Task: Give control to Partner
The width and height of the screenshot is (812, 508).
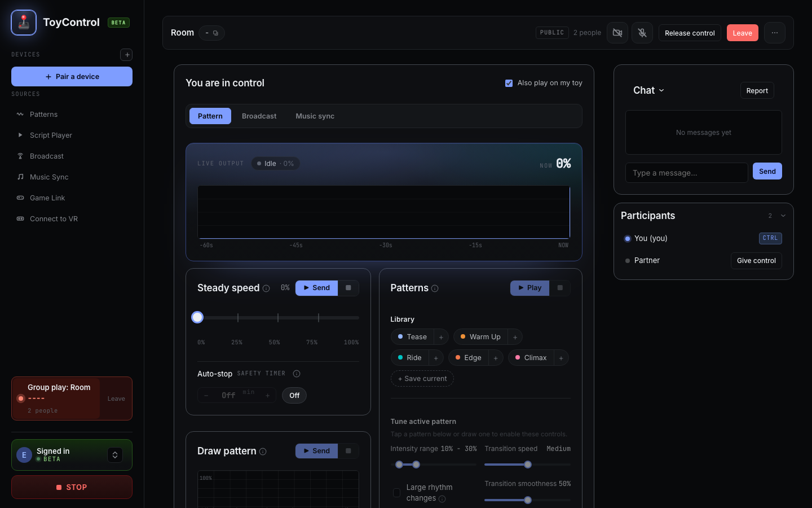Action: point(756,261)
